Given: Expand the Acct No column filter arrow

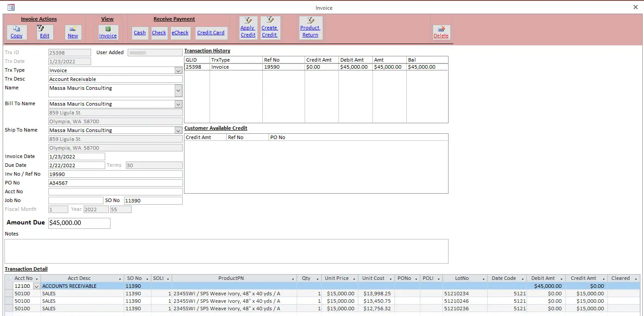Looking at the screenshot, I should click(x=37, y=279).
